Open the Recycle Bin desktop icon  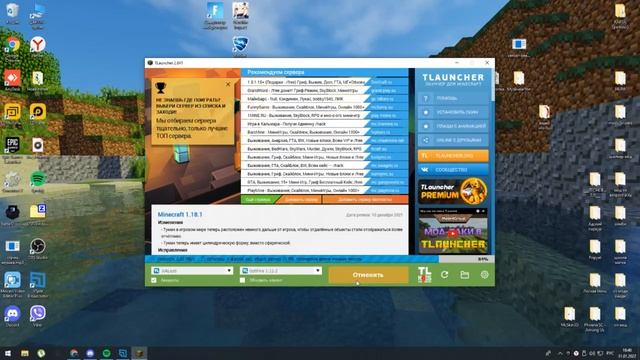point(12,13)
